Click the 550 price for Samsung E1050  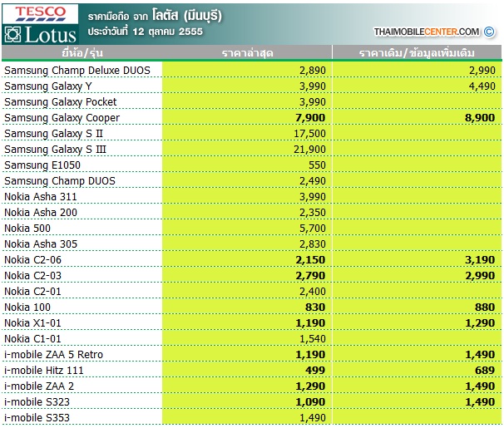point(317,165)
